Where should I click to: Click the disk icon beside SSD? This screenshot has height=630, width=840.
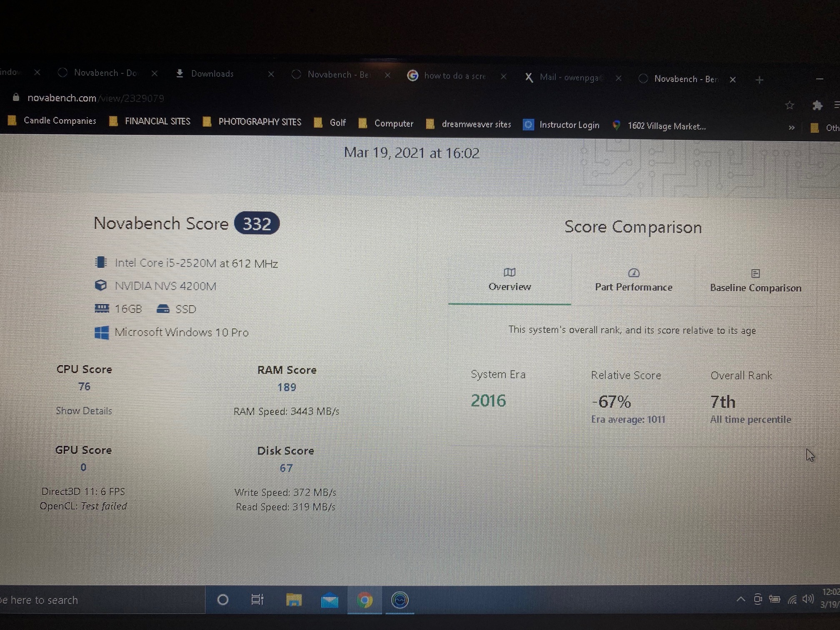point(163,309)
